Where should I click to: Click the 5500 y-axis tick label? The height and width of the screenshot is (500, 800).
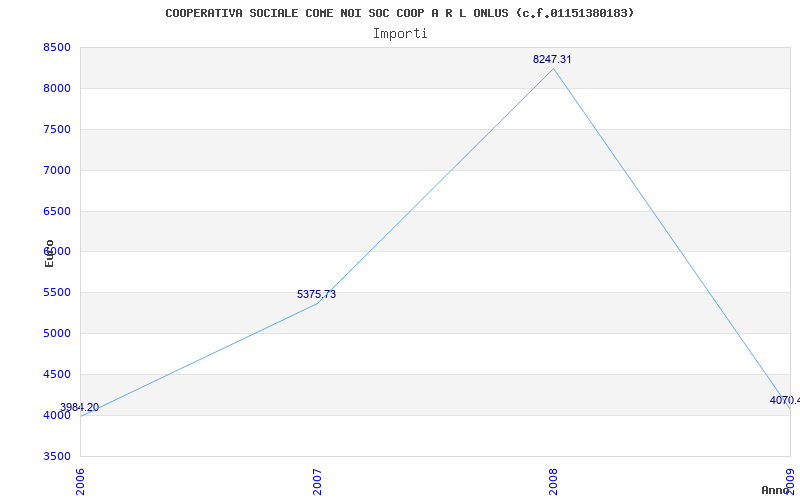click(57, 293)
